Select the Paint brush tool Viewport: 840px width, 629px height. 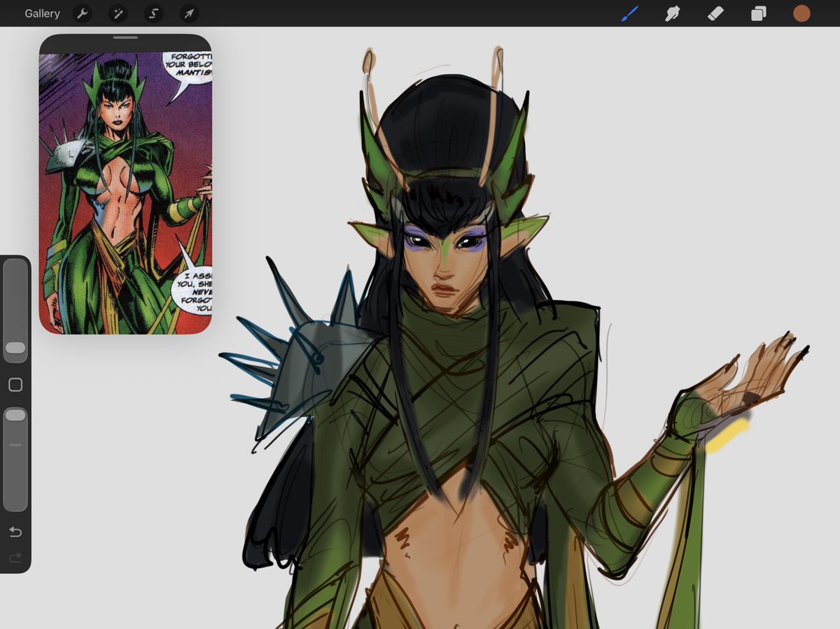click(630, 13)
